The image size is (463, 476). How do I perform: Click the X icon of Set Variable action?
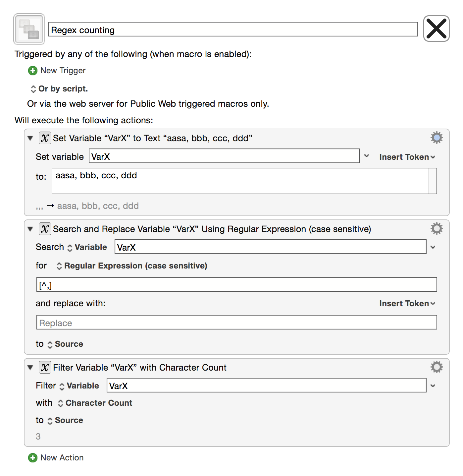tap(45, 138)
